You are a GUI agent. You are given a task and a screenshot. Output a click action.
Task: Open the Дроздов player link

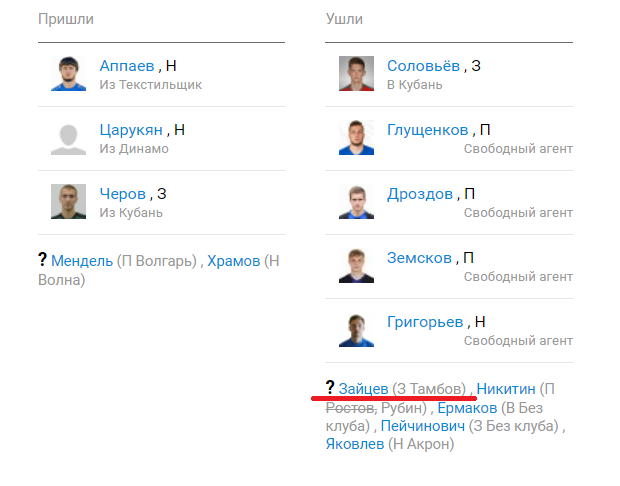pos(420,194)
